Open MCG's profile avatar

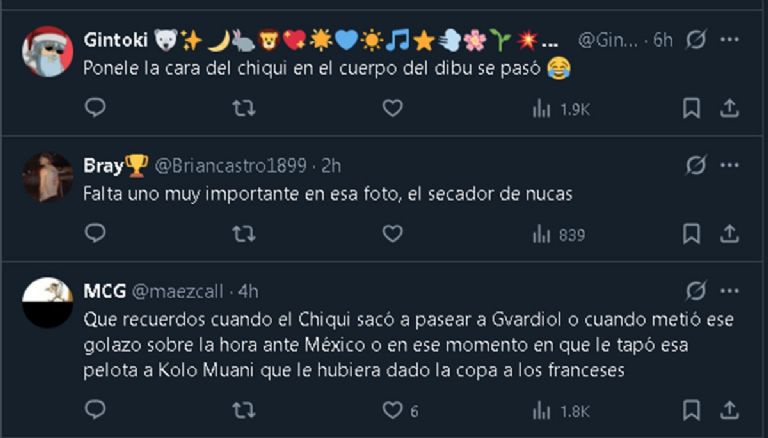point(47,303)
